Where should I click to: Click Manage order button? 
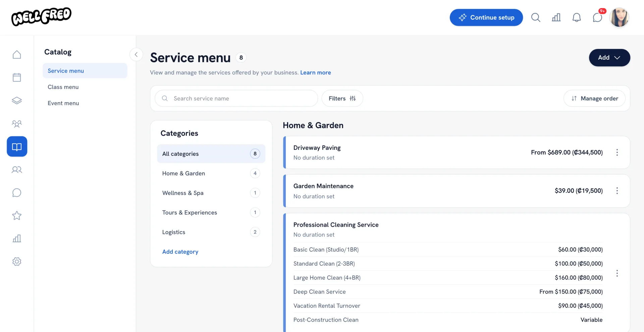point(594,98)
